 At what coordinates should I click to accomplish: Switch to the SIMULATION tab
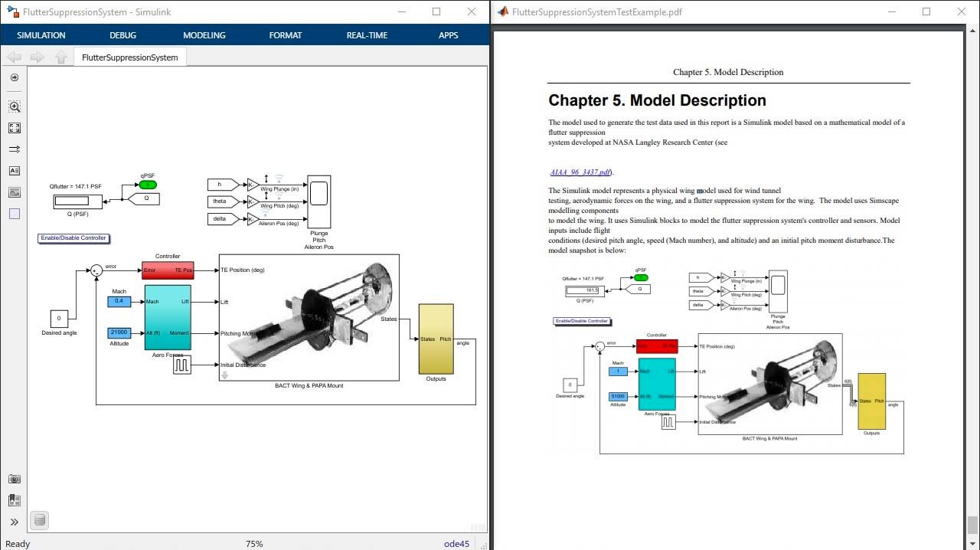click(x=41, y=35)
